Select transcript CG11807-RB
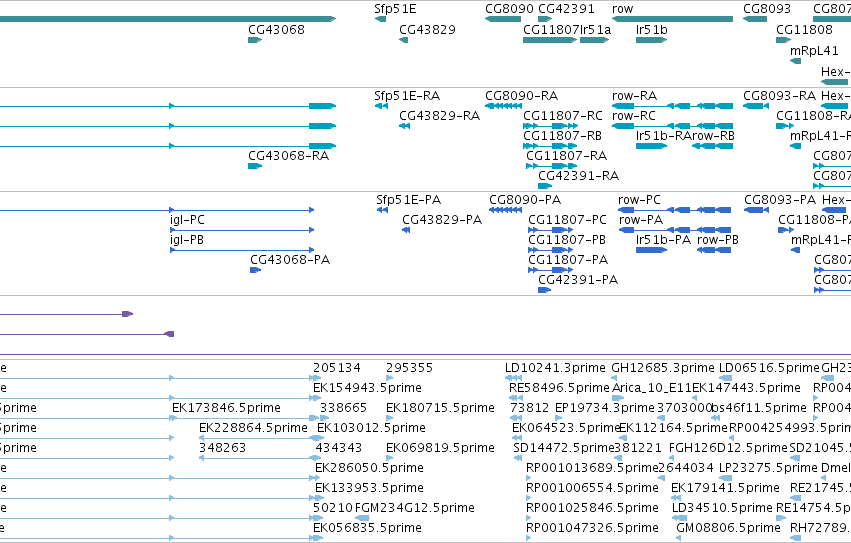The width and height of the screenshot is (851, 543). click(x=562, y=136)
